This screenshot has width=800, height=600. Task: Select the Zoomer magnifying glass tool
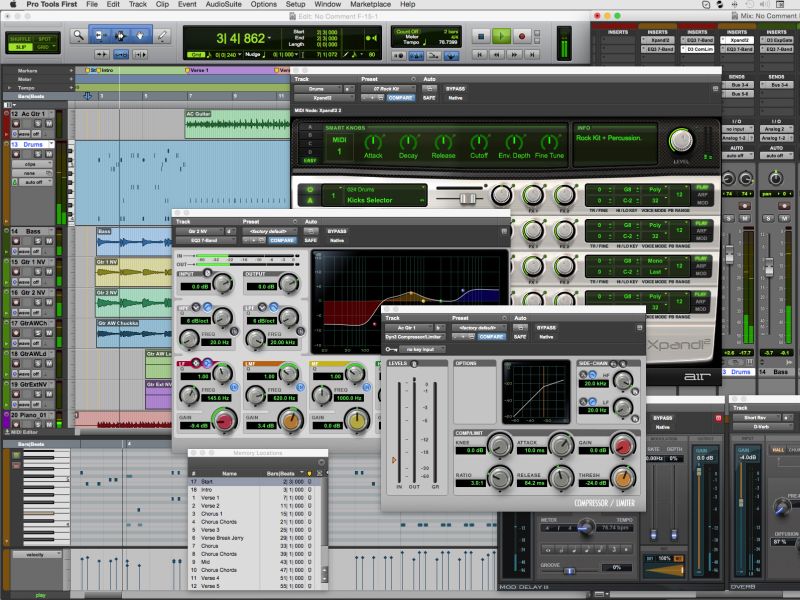[x=78, y=36]
